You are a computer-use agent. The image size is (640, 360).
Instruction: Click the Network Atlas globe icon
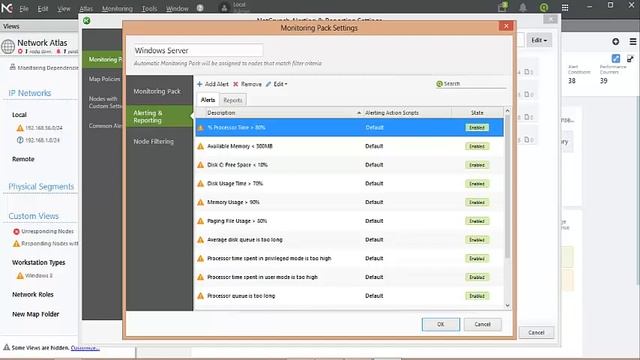8,46
